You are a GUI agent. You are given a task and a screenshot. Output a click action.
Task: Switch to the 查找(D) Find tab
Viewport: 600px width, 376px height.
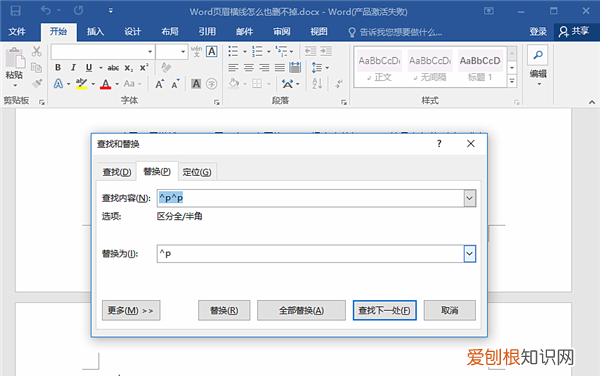pos(117,172)
